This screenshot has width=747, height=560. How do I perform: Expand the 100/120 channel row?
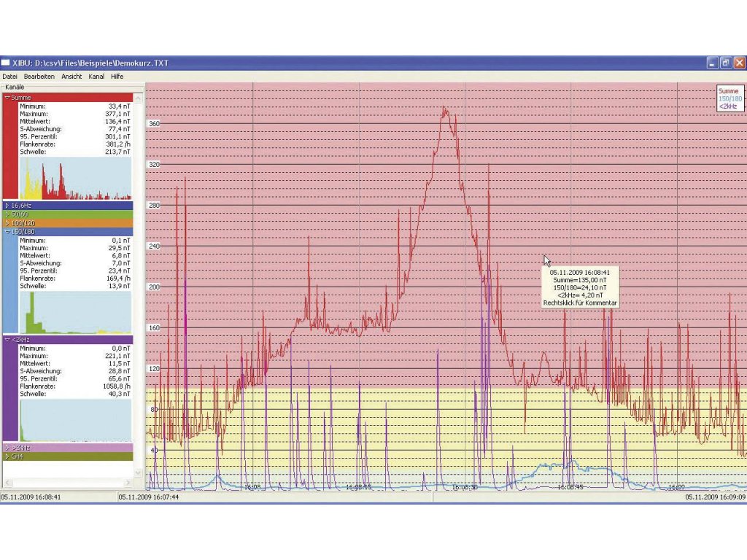7,223
